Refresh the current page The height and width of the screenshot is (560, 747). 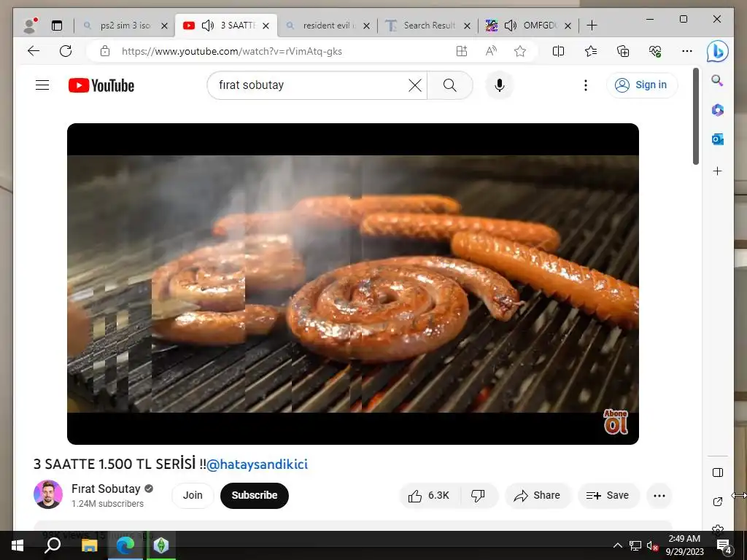(65, 51)
